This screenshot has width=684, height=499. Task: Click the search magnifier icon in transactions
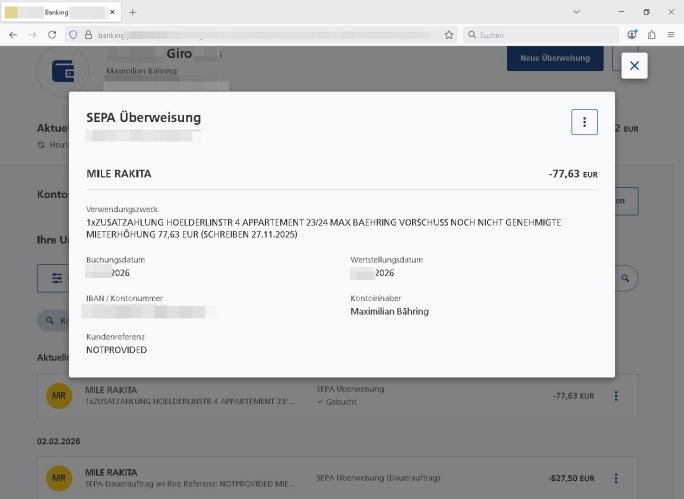[x=625, y=278]
